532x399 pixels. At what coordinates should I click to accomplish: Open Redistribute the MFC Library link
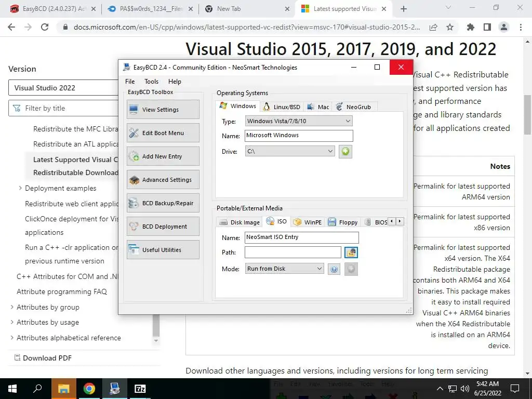[76, 129]
